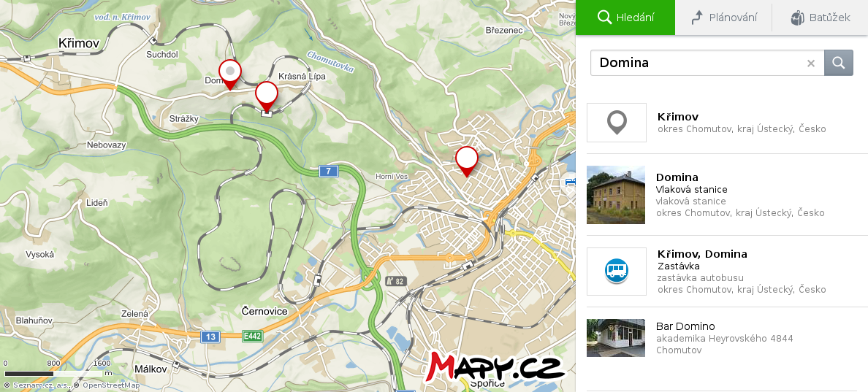Open the Bar Domino photo thumbnail
This screenshot has width=868, height=392.
616,338
